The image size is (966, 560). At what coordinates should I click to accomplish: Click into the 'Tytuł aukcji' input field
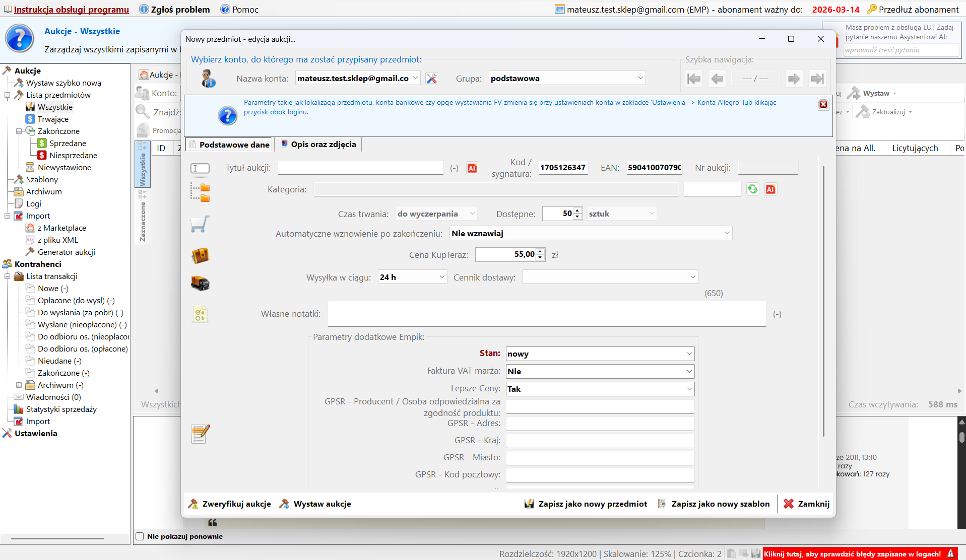(360, 168)
